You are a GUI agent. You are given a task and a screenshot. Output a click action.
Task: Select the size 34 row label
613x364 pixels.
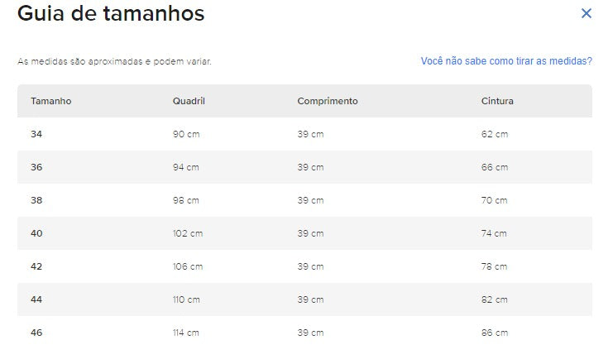click(36, 134)
